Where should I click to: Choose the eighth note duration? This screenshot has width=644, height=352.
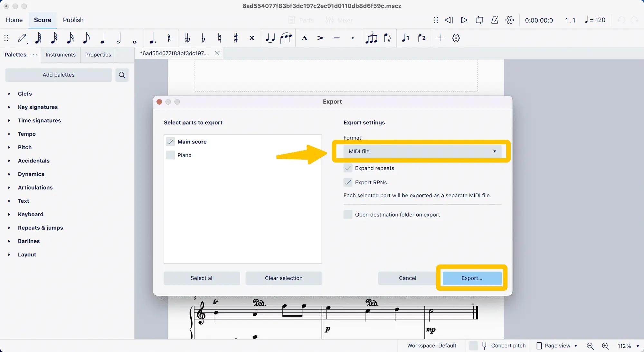click(x=86, y=38)
